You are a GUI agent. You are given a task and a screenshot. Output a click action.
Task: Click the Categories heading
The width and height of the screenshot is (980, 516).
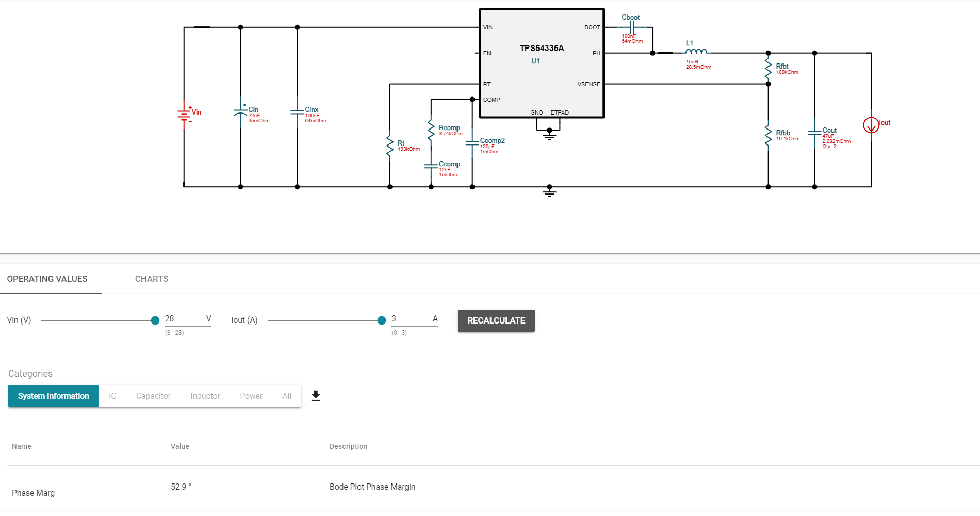coord(30,374)
